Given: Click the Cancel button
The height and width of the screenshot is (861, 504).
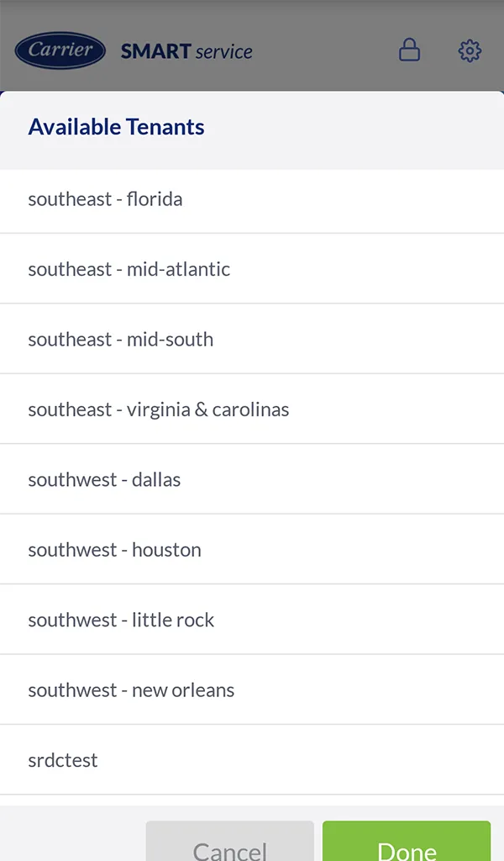Looking at the screenshot, I should pos(230,841).
